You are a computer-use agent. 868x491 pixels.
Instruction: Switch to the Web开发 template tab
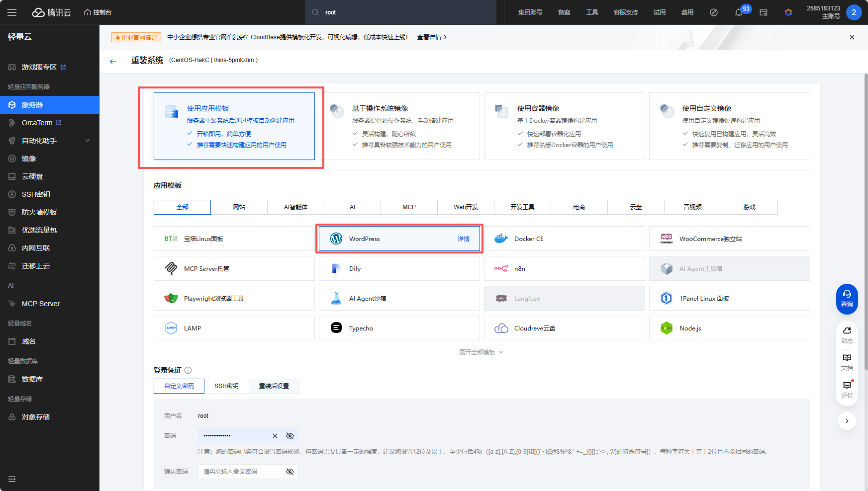click(x=466, y=207)
